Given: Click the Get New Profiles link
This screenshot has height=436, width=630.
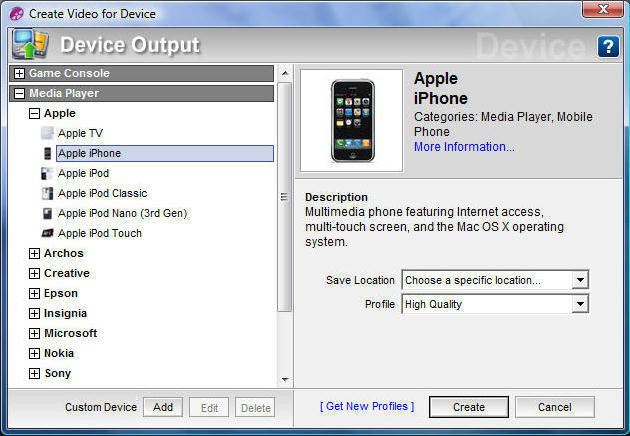Looking at the screenshot, I should 367,407.
